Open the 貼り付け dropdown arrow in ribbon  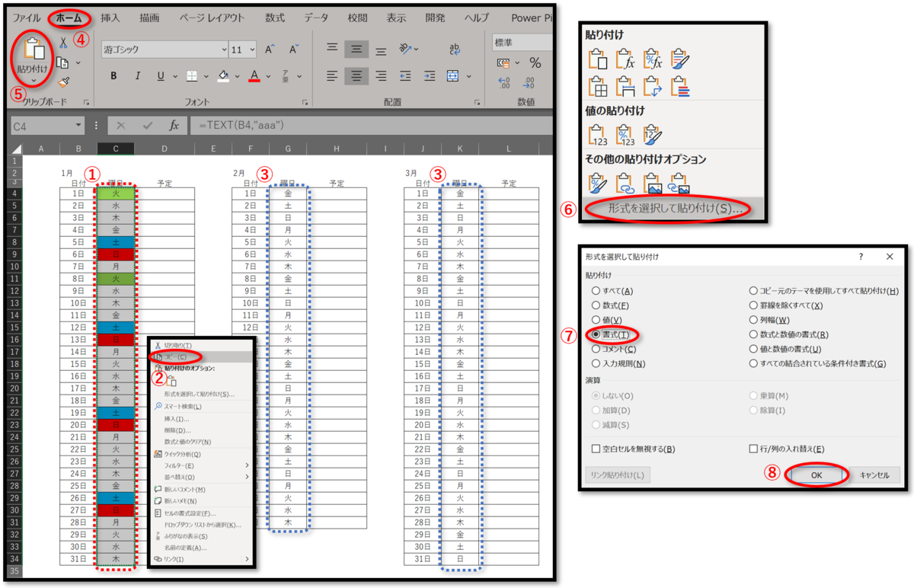34,80
